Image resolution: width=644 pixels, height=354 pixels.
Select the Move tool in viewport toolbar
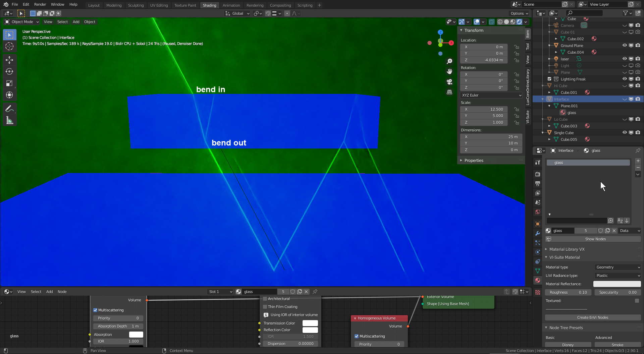point(9,60)
